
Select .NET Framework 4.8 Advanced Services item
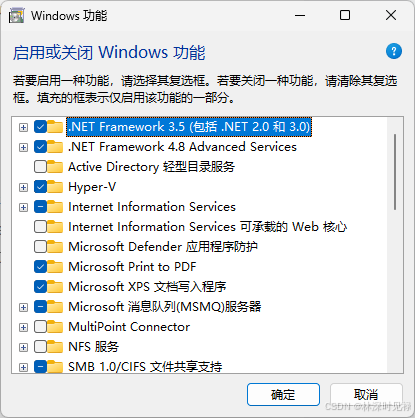coord(182,147)
